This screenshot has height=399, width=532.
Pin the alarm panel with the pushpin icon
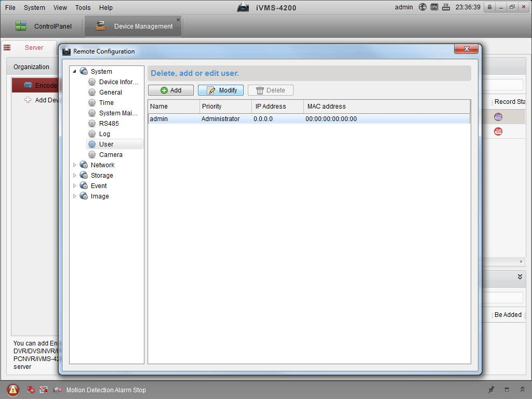coord(491,390)
